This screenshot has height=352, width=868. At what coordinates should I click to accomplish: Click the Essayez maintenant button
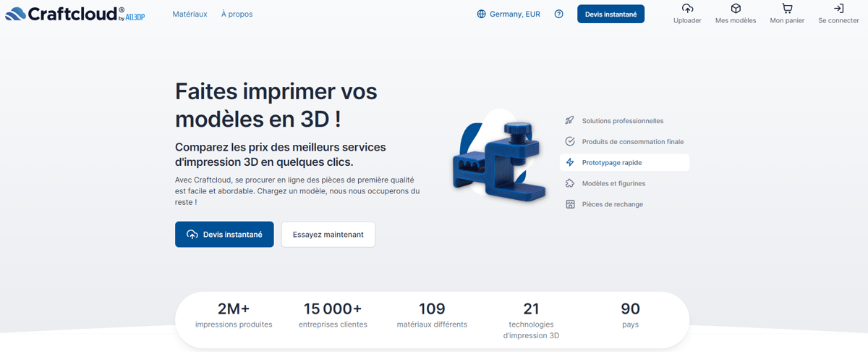click(x=328, y=235)
